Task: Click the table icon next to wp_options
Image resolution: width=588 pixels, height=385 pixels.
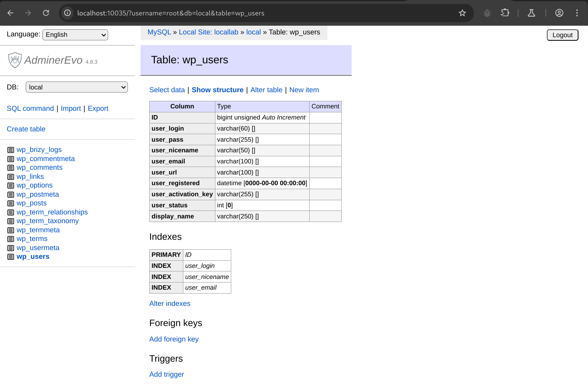Action: tap(11, 186)
